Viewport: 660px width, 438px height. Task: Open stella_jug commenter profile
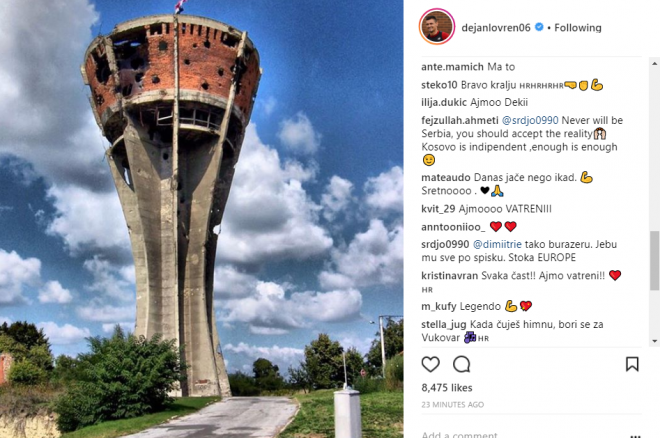[444, 325]
